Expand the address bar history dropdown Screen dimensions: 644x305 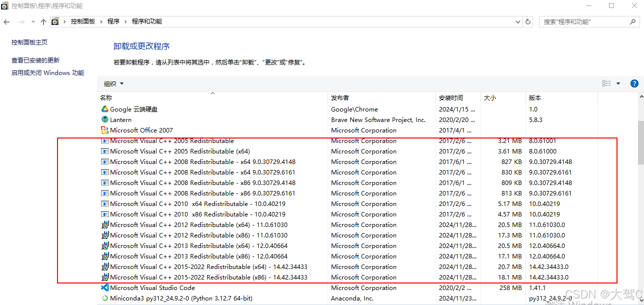tap(518, 21)
